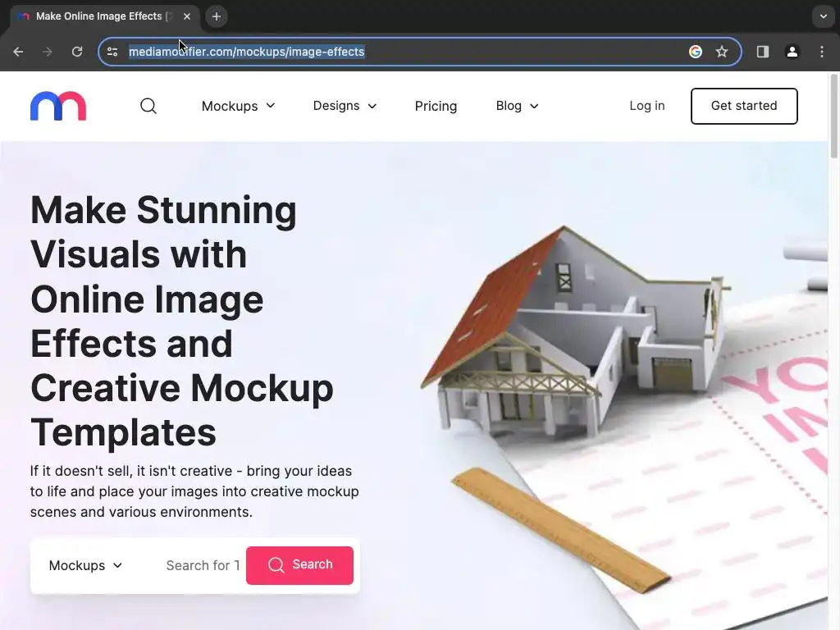Viewport: 840px width, 630px height.
Task: Click the Get started button
Action: 744,106
